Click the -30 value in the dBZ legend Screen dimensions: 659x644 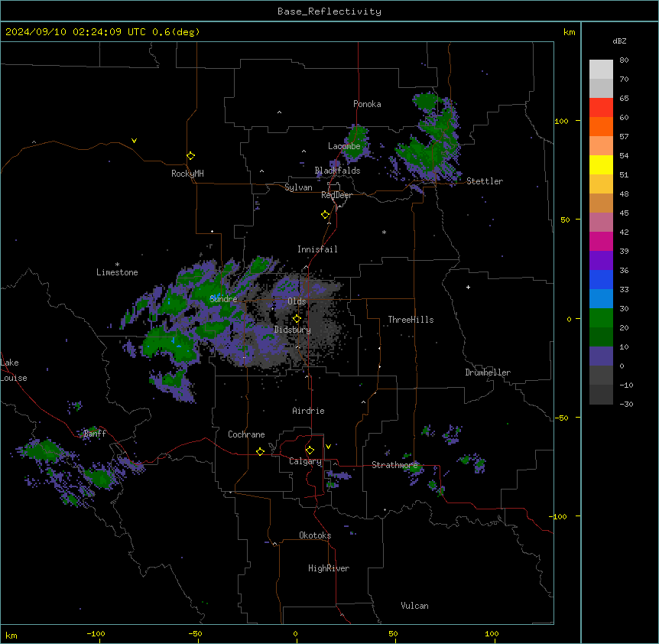[626, 405]
